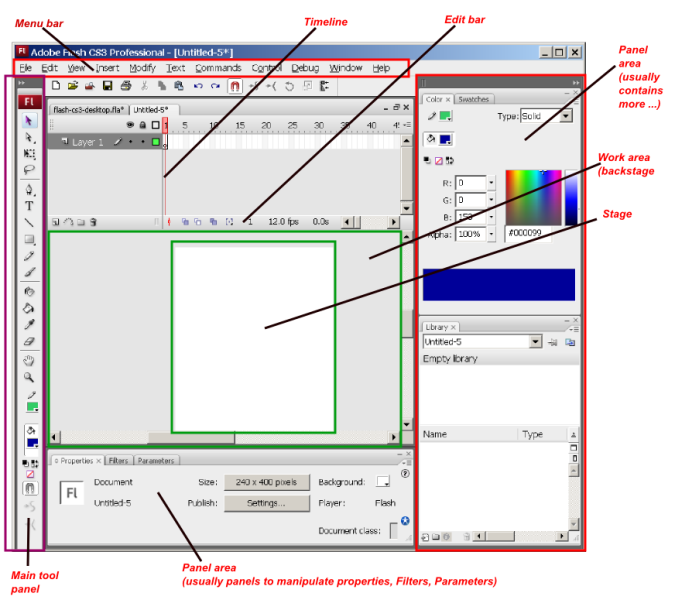
Task: Toggle Snap to Objects magnet in main toolbar
Action: point(235,86)
